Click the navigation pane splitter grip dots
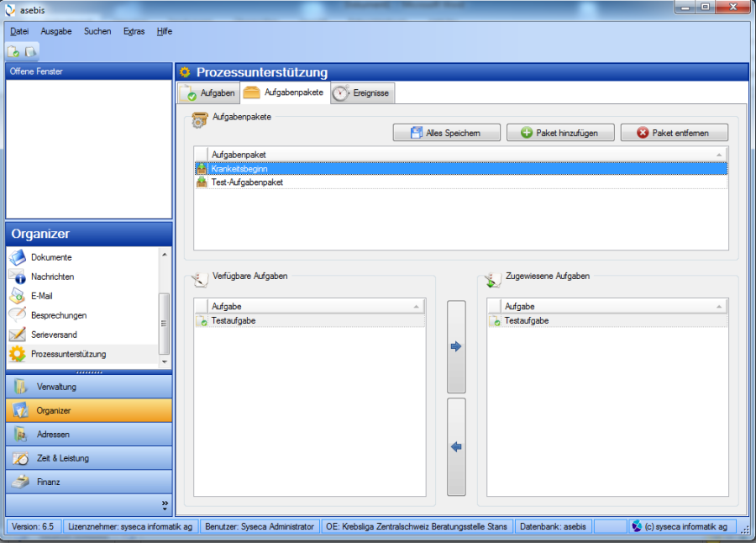This screenshot has width=756, height=543. 89,372
